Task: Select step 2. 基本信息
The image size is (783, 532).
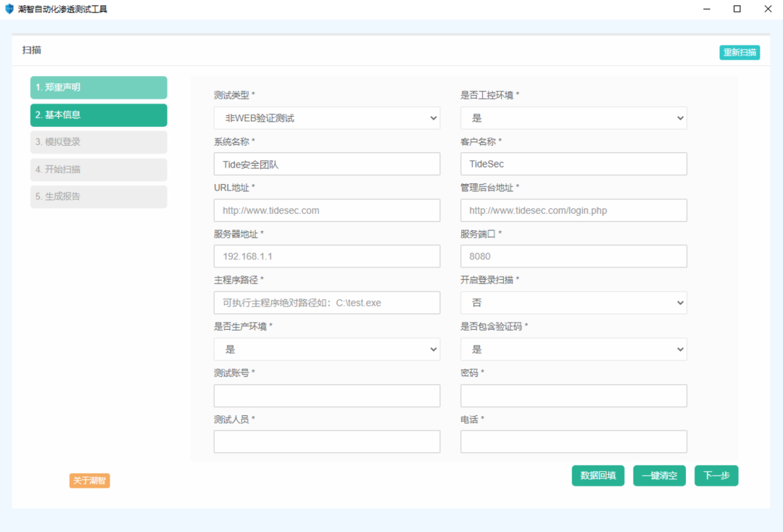Action: point(99,115)
